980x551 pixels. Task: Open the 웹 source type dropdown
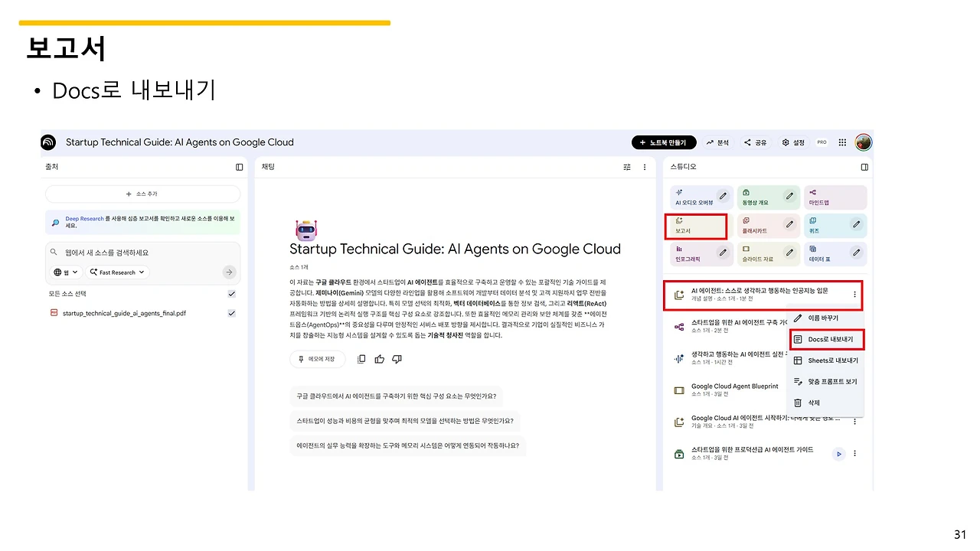click(x=67, y=272)
